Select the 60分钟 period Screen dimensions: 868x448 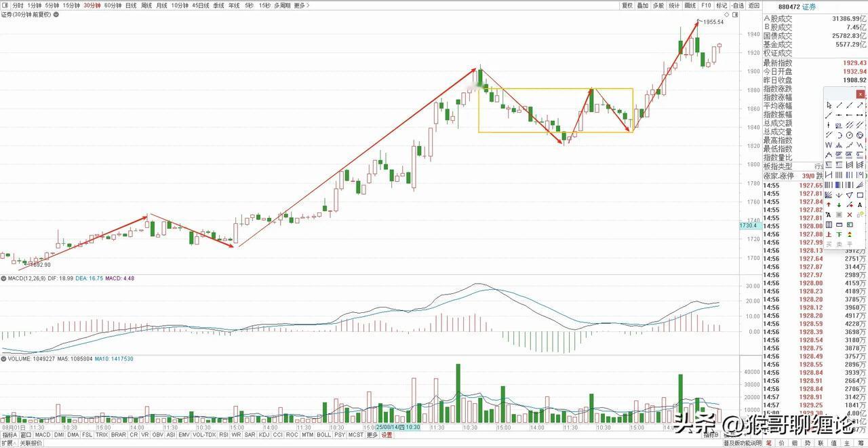113,5
